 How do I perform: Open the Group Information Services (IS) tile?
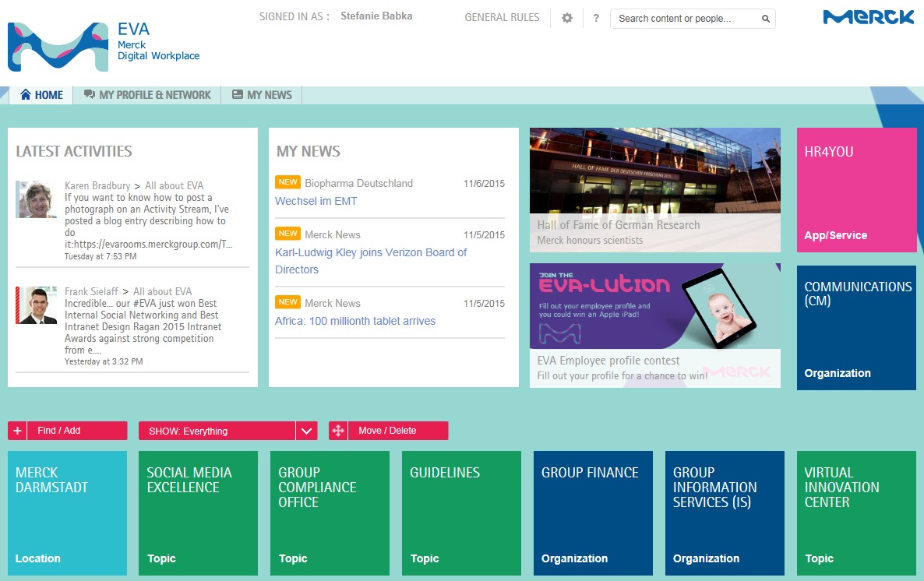coord(725,513)
